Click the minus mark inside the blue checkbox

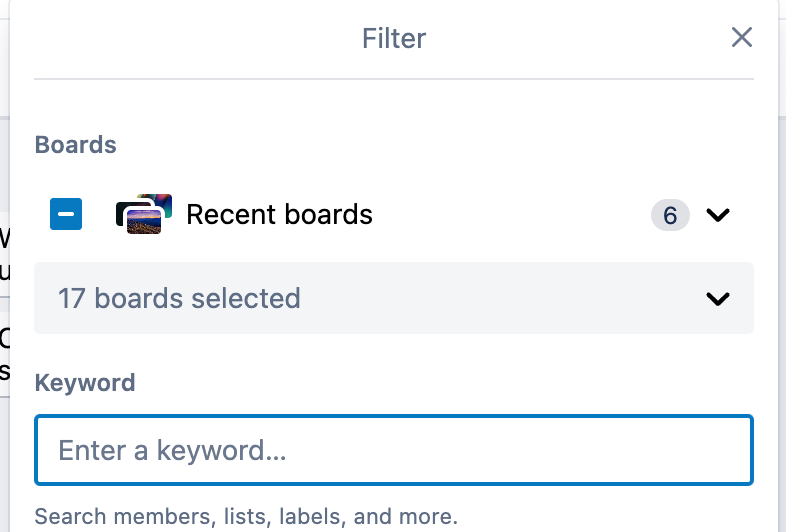click(x=66, y=214)
